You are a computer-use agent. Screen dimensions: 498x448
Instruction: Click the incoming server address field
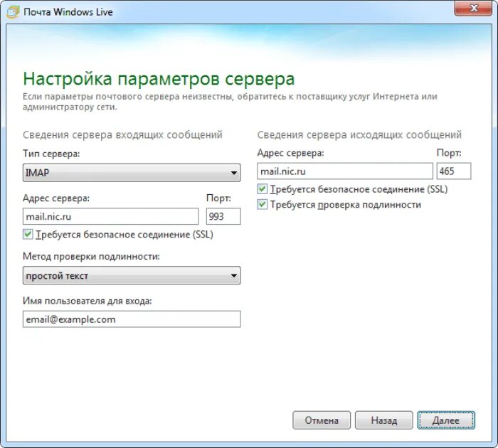[110, 217]
